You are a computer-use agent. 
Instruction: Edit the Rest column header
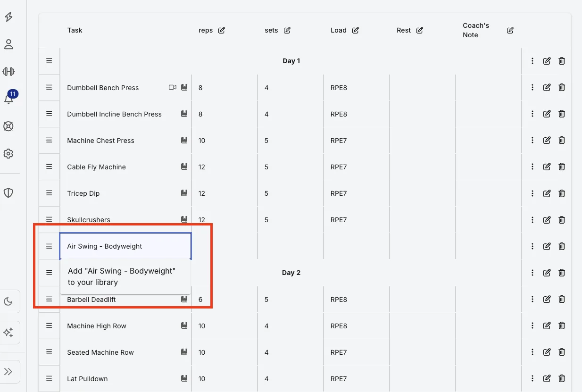420,30
